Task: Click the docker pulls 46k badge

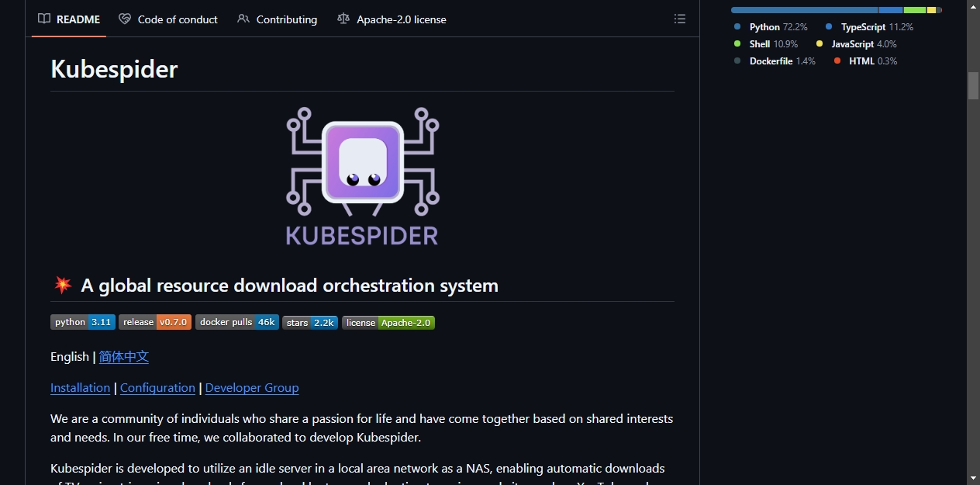Action: click(x=237, y=322)
